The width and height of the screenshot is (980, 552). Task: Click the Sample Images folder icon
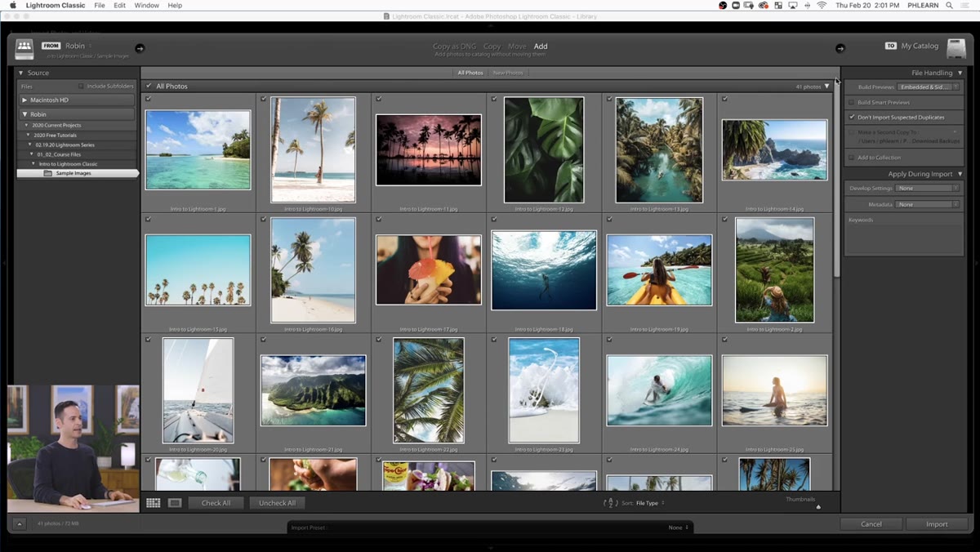48,173
